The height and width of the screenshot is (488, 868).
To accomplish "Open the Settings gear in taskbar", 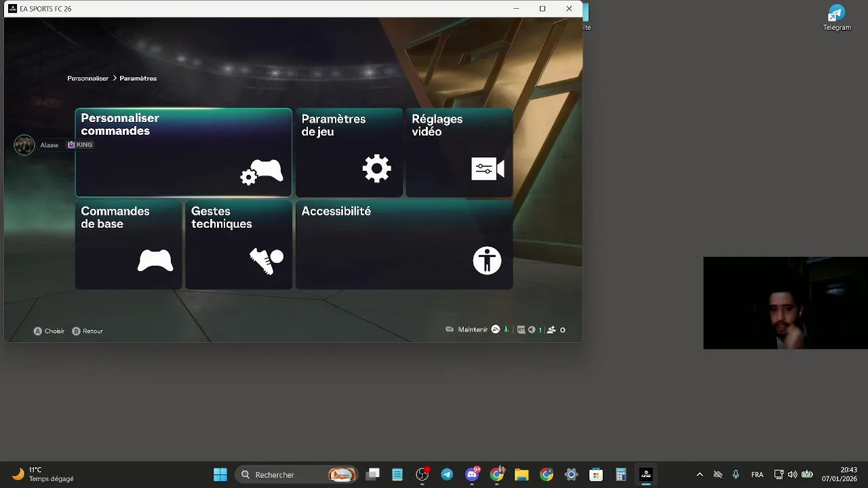I will coord(571,474).
